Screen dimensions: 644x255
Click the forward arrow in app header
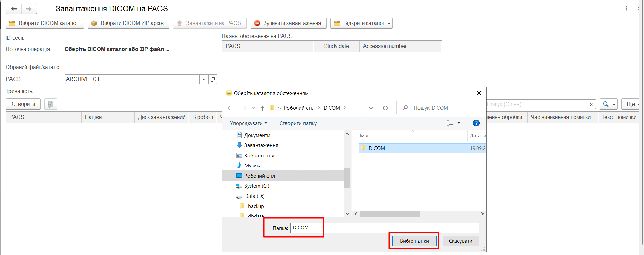point(29,9)
